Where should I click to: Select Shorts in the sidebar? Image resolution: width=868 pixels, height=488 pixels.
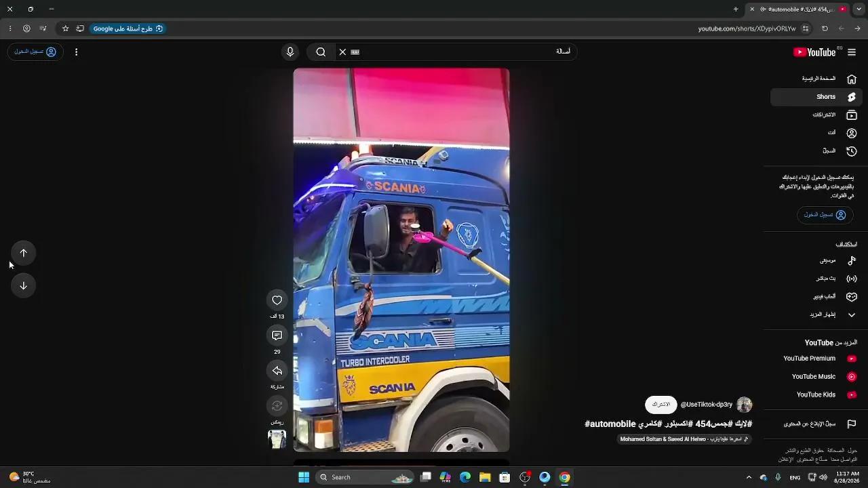click(816, 97)
